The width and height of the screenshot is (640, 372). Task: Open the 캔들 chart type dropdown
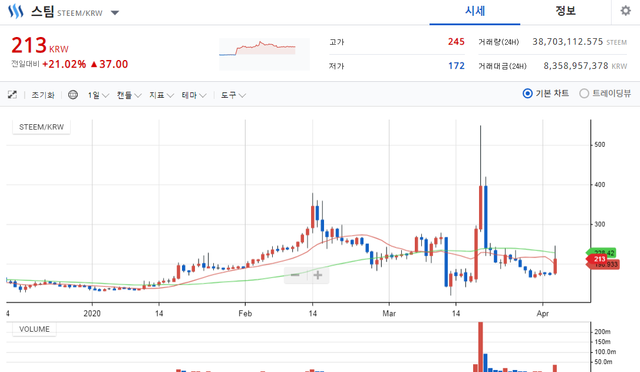point(129,95)
